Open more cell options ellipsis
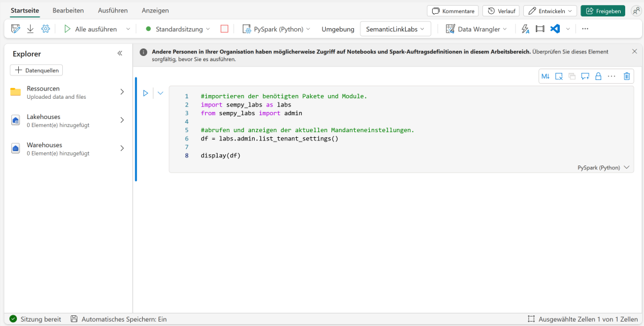Image resolution: width=644 pixels, height=326 pixels. (x=611, y=76)
